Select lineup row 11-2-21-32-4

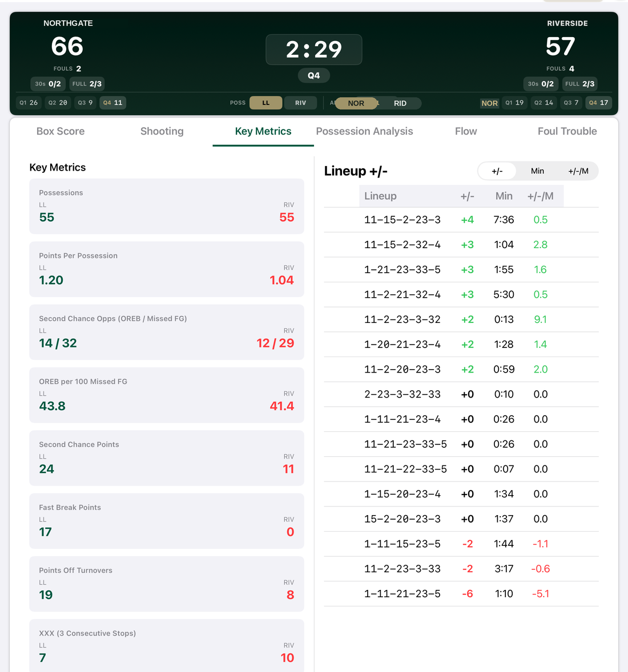click(461, 294)
